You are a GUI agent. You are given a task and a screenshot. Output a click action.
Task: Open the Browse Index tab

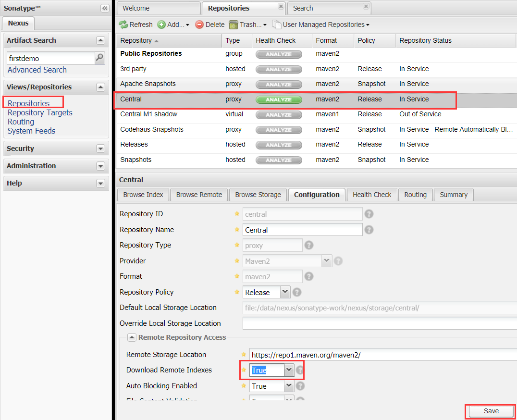(x=143, y=195)
